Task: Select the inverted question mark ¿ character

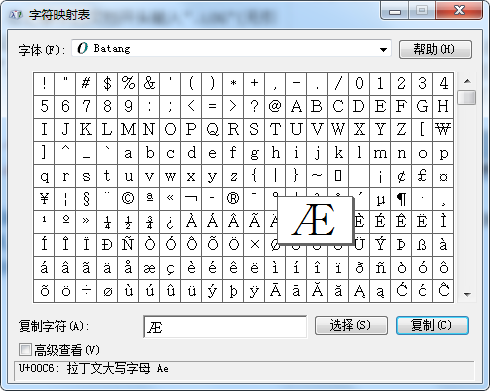Action: 170,222
